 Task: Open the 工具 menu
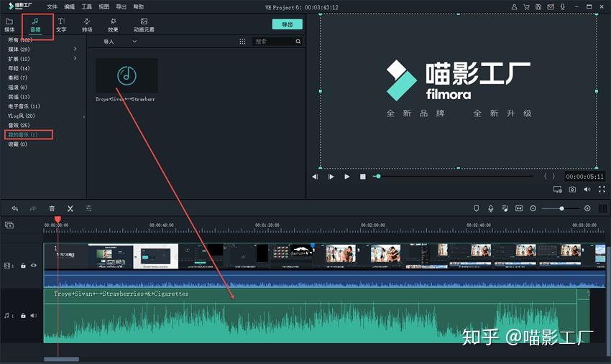click(86, 7)
